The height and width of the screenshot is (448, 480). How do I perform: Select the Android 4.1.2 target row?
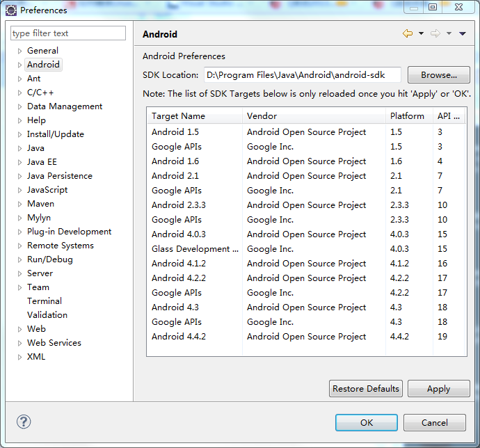pos(307,264)
